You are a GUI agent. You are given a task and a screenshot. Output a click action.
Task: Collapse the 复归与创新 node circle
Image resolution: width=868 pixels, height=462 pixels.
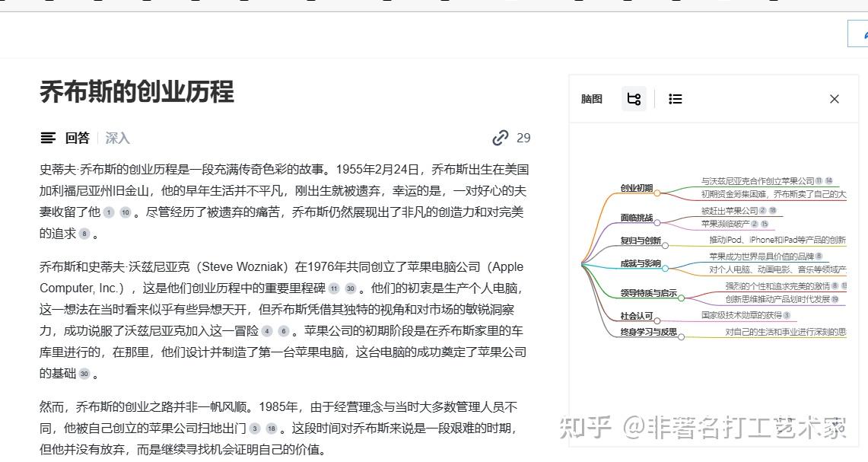click(665, 245)
